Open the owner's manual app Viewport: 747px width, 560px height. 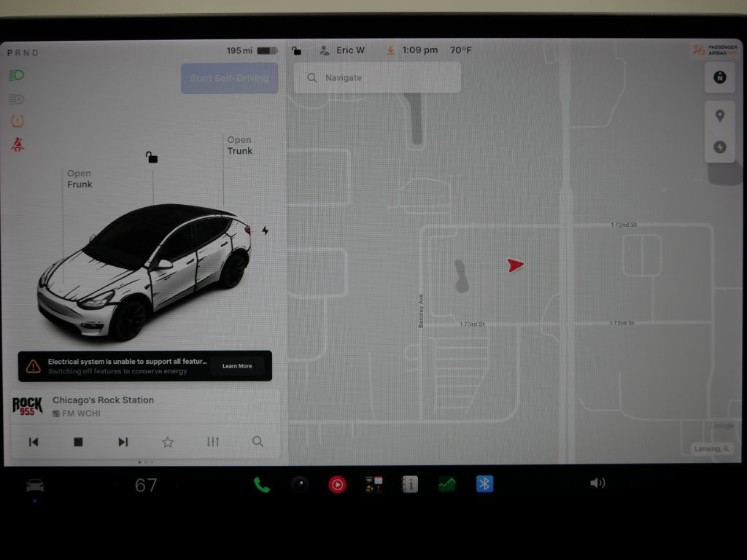410,484
